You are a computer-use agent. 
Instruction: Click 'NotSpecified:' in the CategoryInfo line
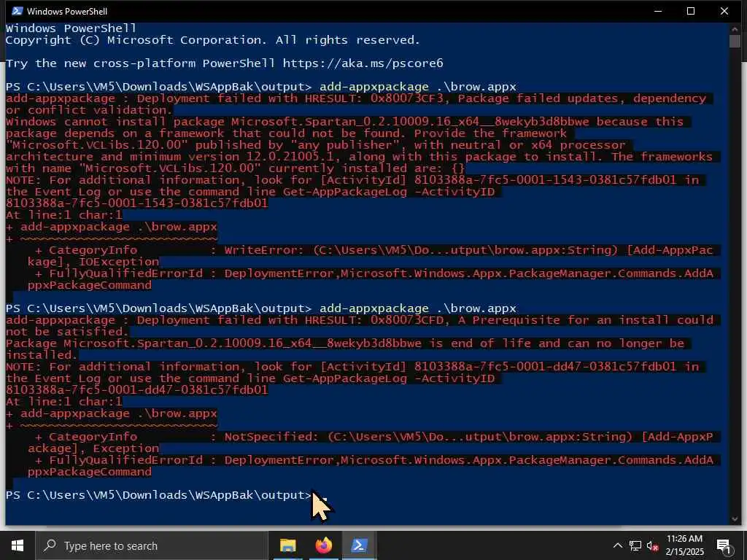(x=271, y=437)
